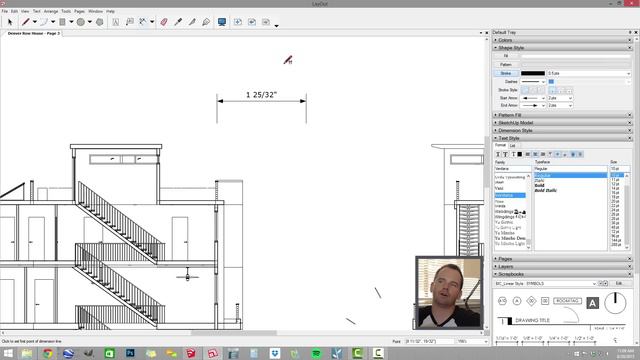Image resolution: width=640 pixels, height=360 pixels.
Task: Open Circle tool dropdown arrow
Action: (x=90, y=22)
